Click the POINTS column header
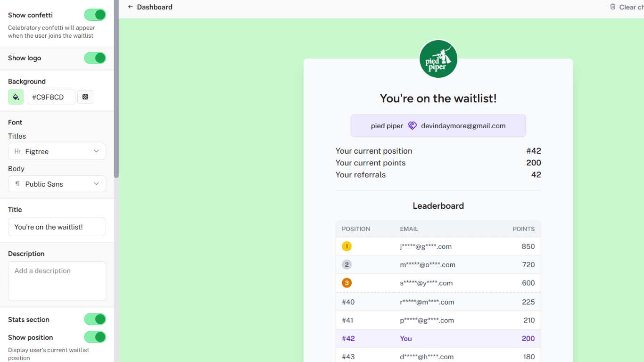The height and width of the screenshot is (362, 644). (x=524, y=229)
